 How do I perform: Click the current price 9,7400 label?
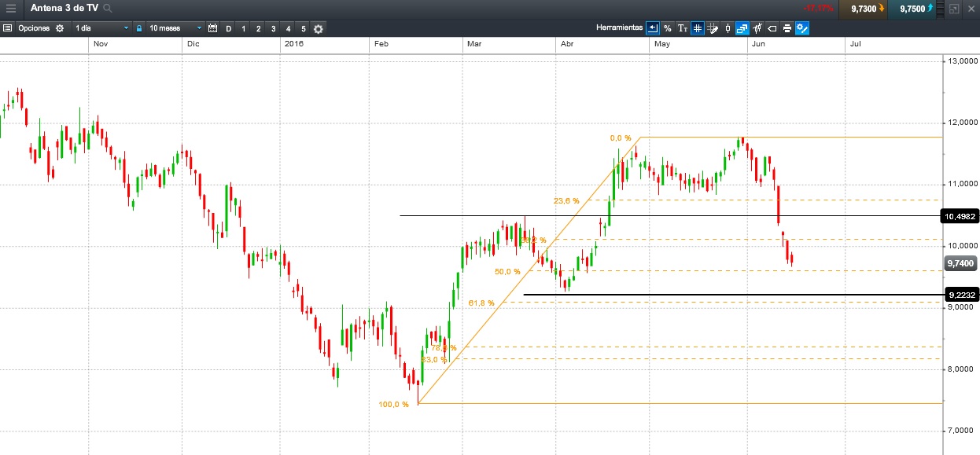(x=960, y=264)
